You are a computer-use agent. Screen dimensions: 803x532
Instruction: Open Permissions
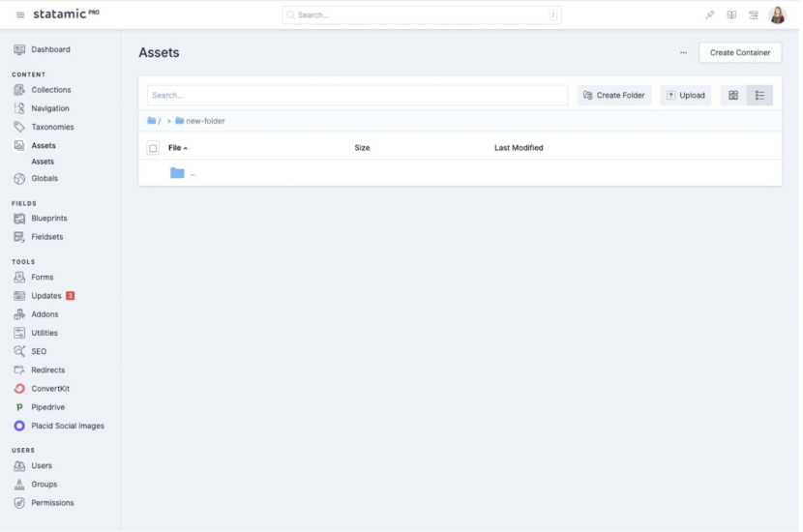pos(52,503)
